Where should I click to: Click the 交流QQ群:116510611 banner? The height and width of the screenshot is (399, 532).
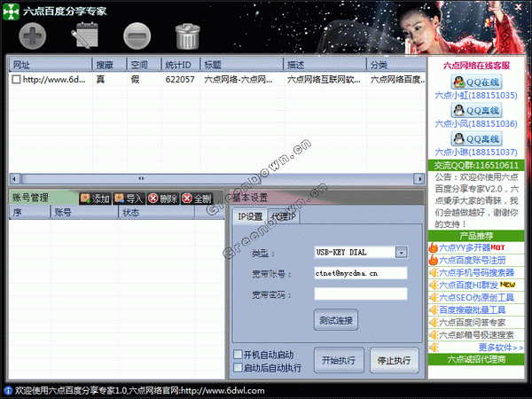tap(476, 165)
